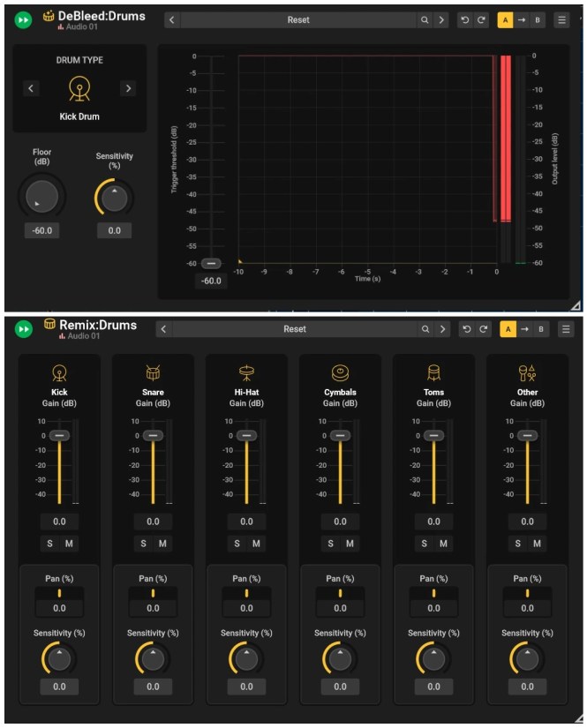Click the Toms gain fader handle

pyautogui.click(x=433, y=436)
